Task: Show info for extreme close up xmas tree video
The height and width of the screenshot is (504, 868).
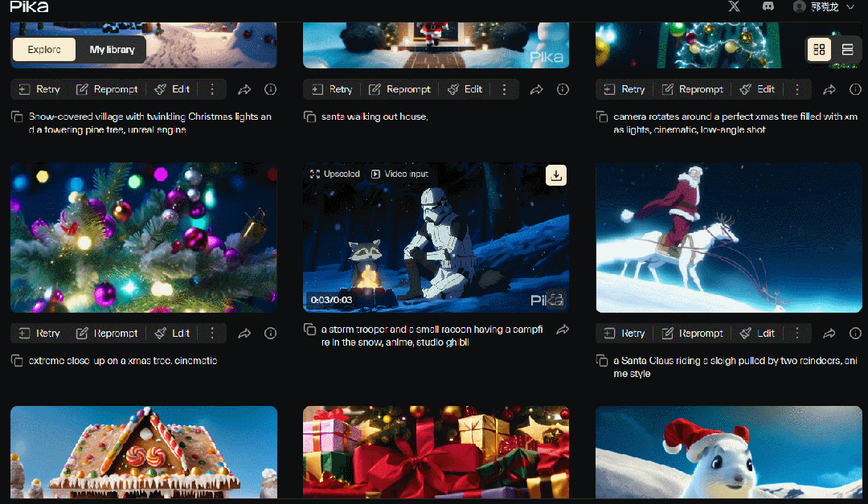Action: click(x=270, y=333)
